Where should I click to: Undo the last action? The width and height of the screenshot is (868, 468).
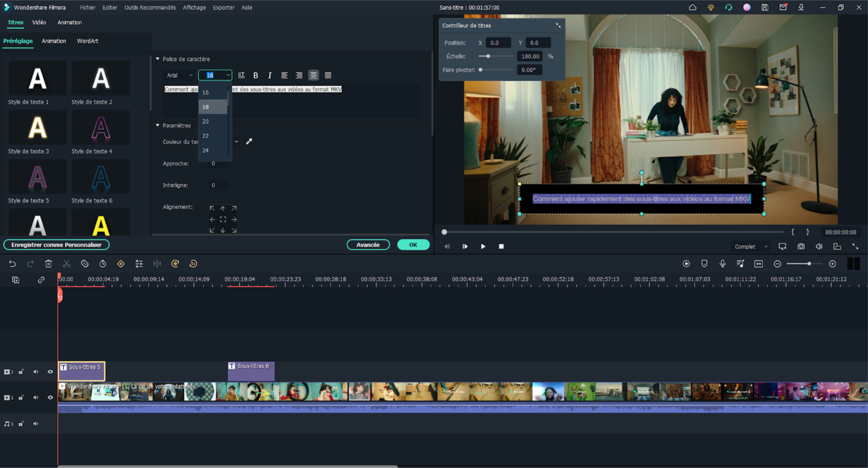tap(12, 264)
